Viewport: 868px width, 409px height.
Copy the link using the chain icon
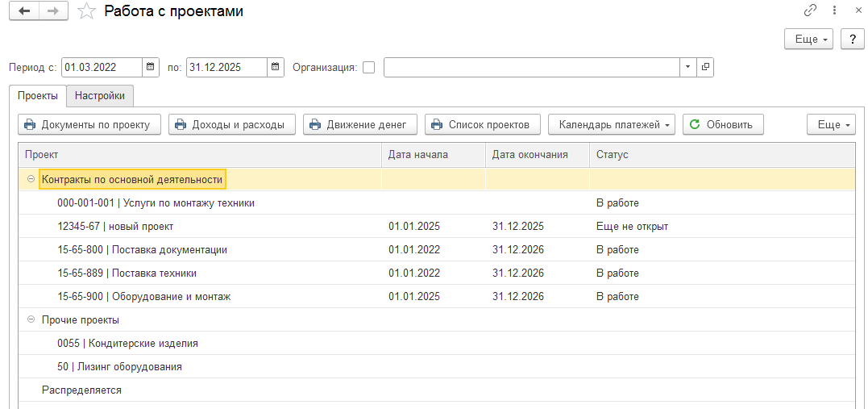[x=811, y=11]
